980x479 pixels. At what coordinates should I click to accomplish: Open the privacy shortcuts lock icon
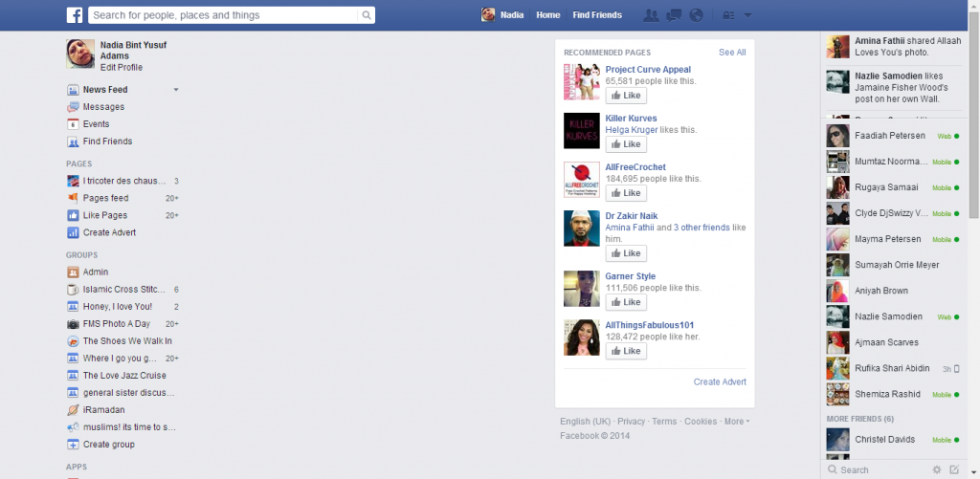[x=728, y=15]
